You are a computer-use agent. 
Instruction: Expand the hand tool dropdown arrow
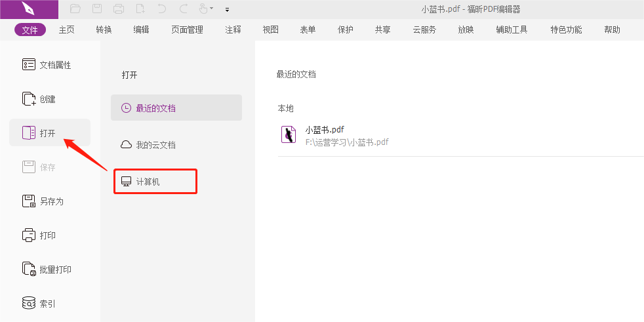pyautogui.click(x=212, y=9)
